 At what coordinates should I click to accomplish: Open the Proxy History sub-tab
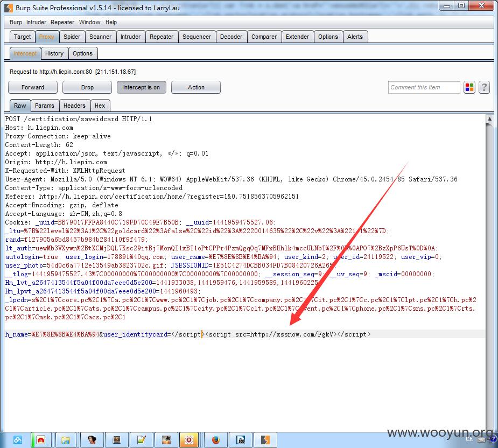[54, 53]
